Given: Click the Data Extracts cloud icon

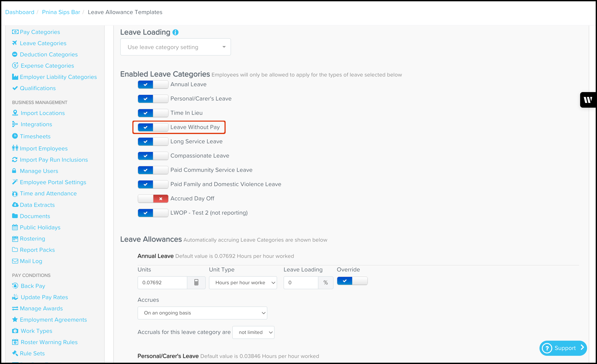Looking at the screenshot, I should coord(15,205).
